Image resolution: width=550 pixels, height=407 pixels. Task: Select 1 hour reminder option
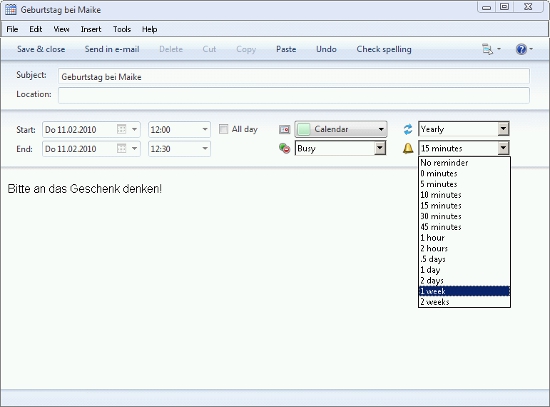464,238
